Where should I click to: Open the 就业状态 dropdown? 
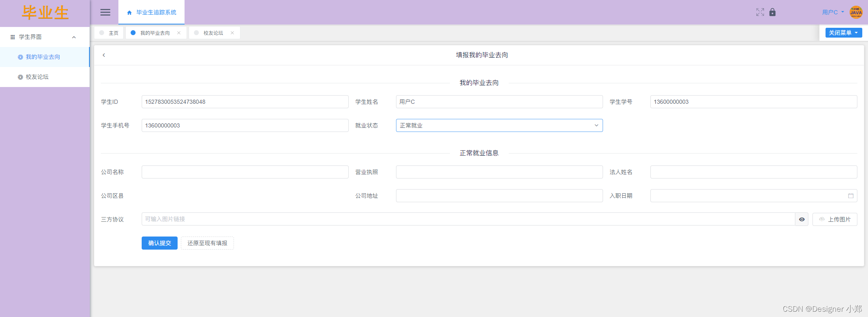pyautogui.click(x=499, y=125)
